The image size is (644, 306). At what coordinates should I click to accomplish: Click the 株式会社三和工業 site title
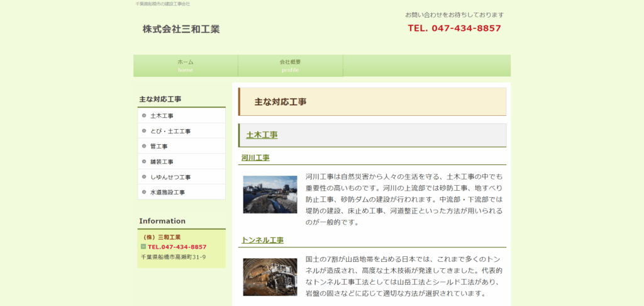click(181, 29)
